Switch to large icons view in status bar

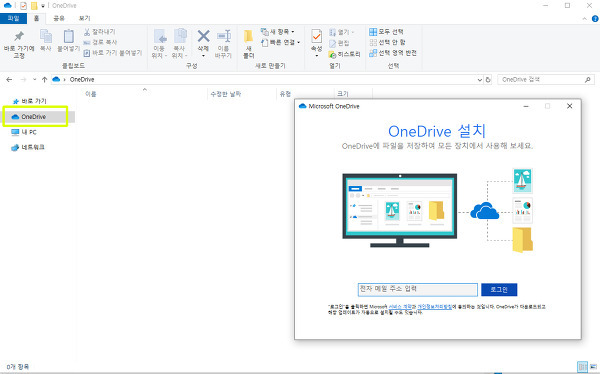click(x=593, y=367)
